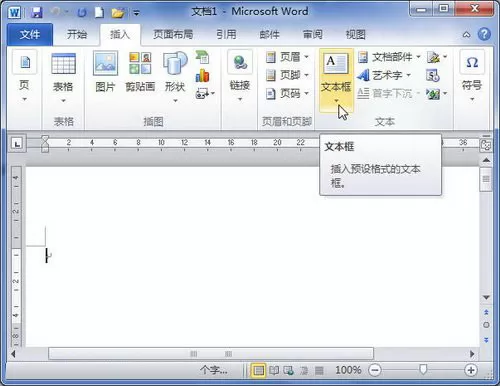Switch to the 开始 Home tab
This screenshot has height=386, width=500.
77,34
